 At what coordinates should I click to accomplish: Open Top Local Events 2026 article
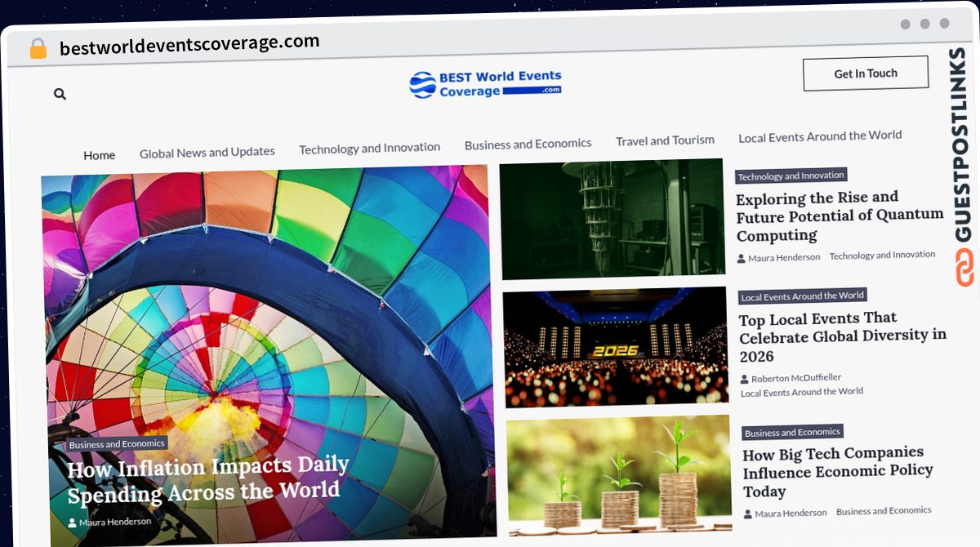(x=843, y=336)
